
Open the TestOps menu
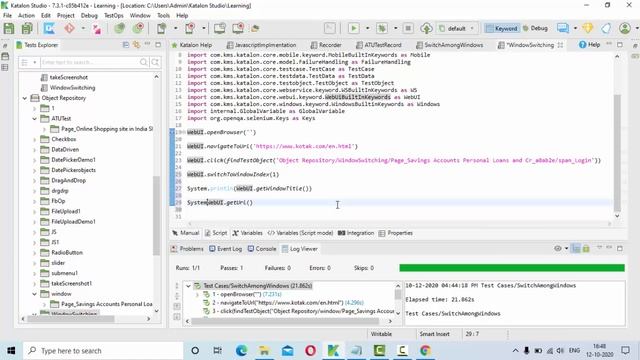pos(113,16)
